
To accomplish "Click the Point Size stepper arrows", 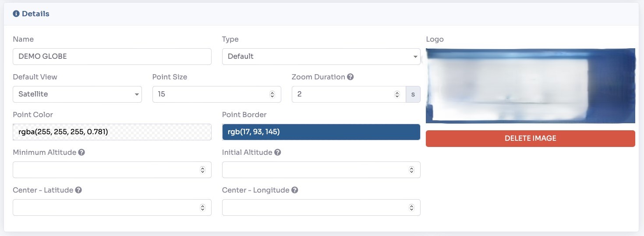I will 272,94.
